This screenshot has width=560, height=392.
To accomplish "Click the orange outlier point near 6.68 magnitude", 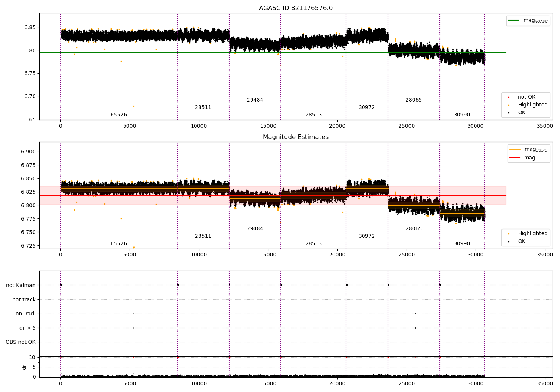I will [134, 106].
